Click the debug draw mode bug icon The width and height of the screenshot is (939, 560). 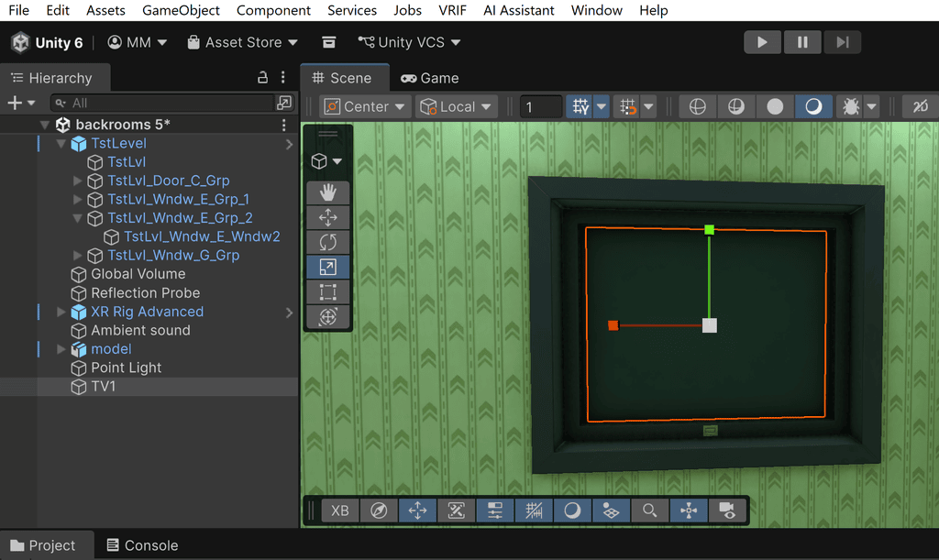[x=850, y=107]
